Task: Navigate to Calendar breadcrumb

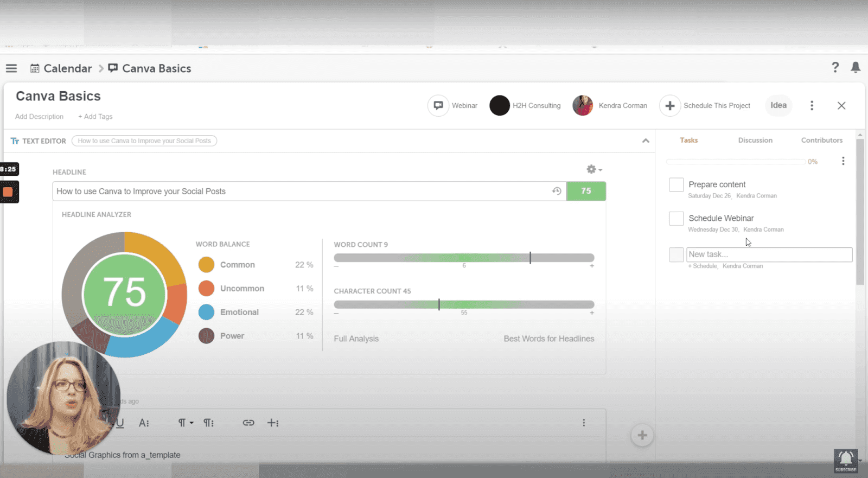Action: tap(68, 68)
